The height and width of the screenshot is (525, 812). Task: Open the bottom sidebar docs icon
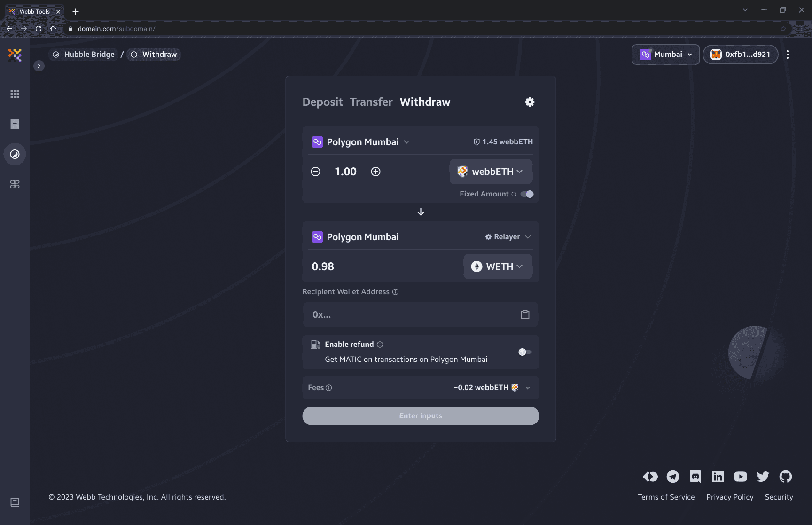[15, 502]
